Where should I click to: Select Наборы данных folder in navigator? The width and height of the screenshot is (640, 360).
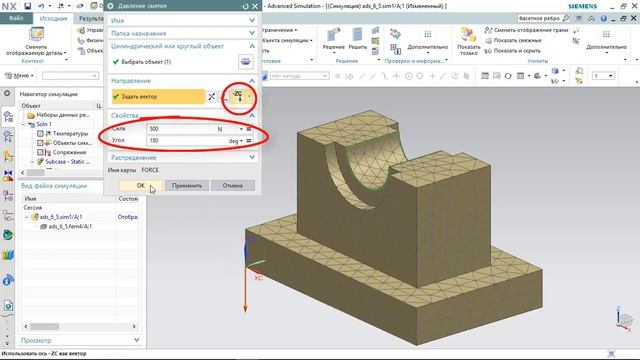click(63, 115)
